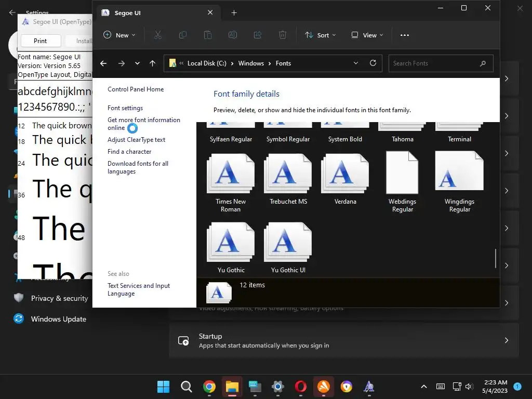
Task: Click the Tahoma font label
Action: [403, 139]
